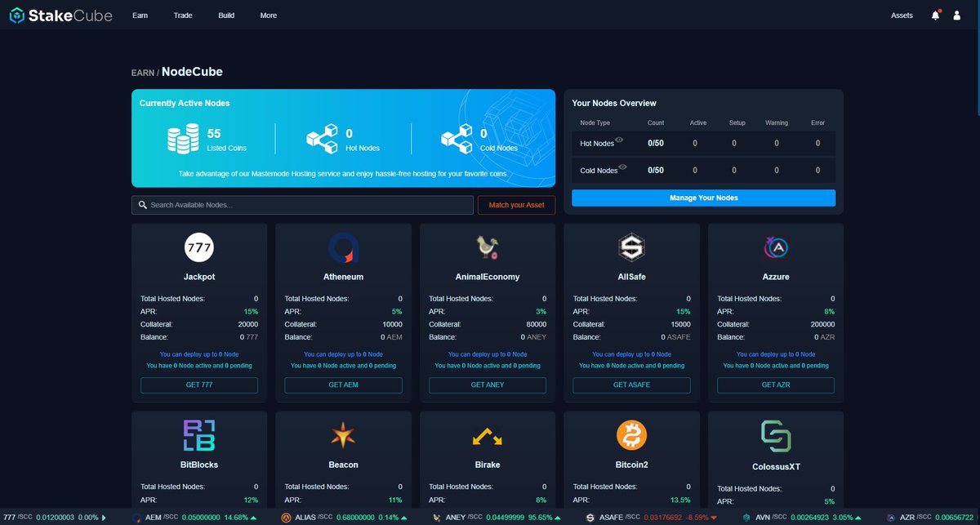Click the AllSafe card title

click(x=632, y=277)
